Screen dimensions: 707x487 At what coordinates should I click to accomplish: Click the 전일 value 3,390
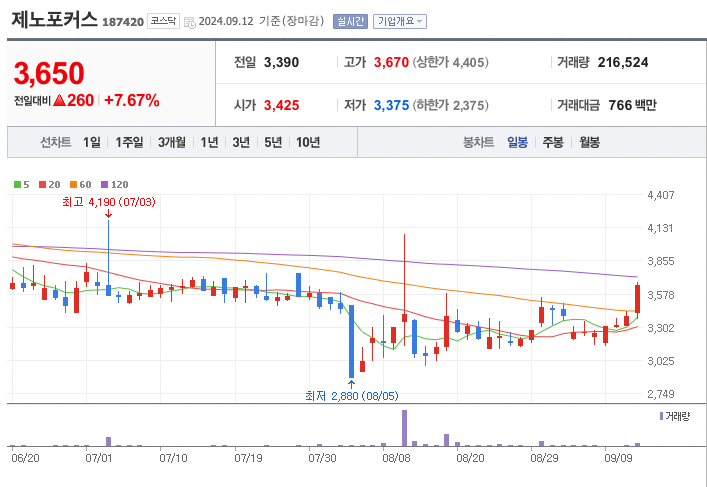pos(281,62)
